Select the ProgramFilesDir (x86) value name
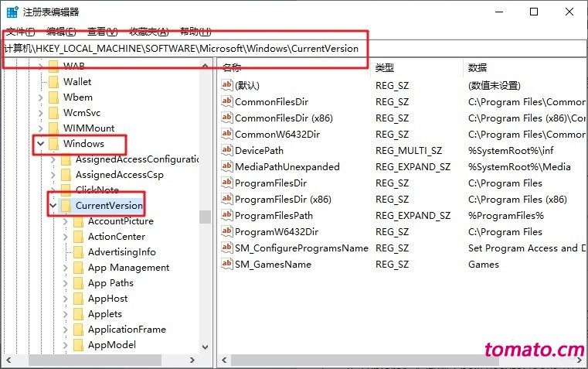The width and height of the screenshot is (588, 369). pyautogui.click(x=283, y=200)
